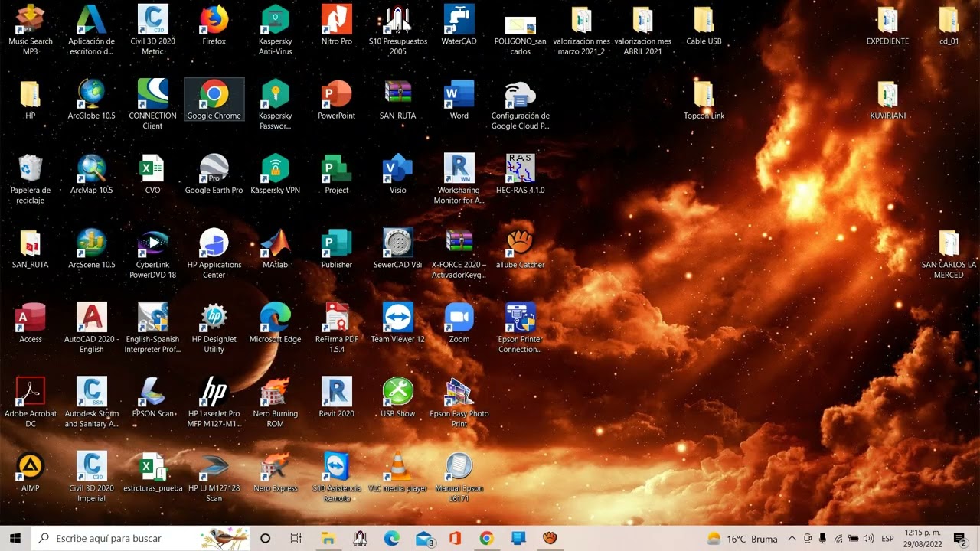This screenshot has width=980, height=551.
Task: Open the Wi-Fi network tray icon
Action: (838, 539)
